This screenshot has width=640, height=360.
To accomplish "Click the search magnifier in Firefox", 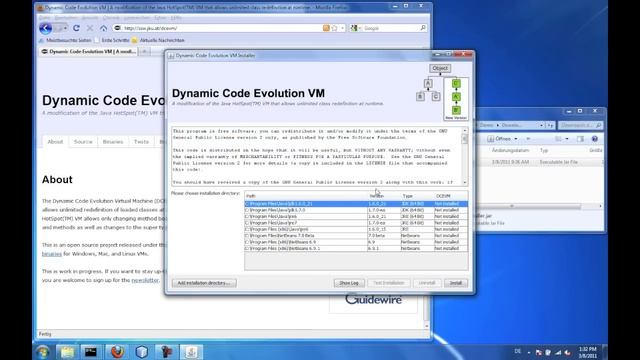I will pyautogui.click(x=423, y=28).
